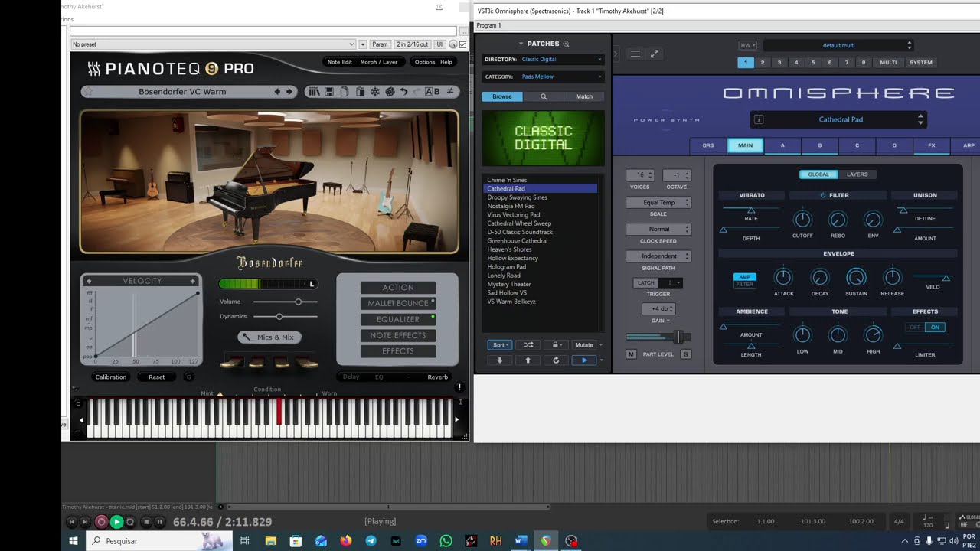The width and height of the screenshot is (980, 551).
Task: Toggle the A/B comparison icon
Action: (433, 92)
